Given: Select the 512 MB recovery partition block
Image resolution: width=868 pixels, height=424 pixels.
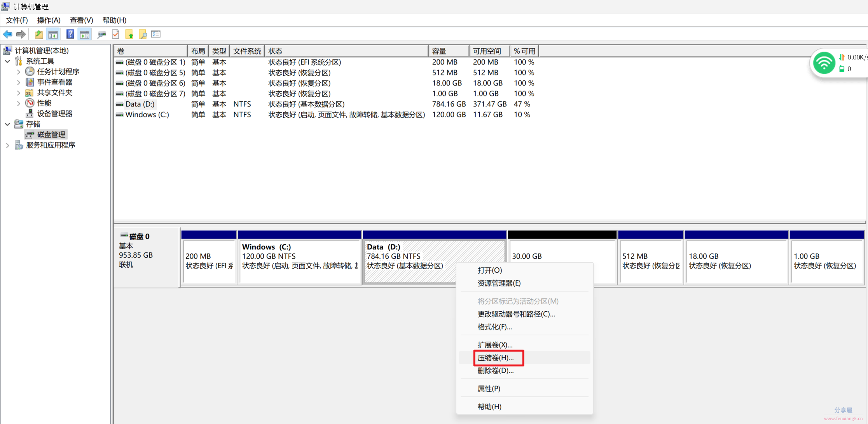Looking at the screenshot, I should (x=651, y=258).
